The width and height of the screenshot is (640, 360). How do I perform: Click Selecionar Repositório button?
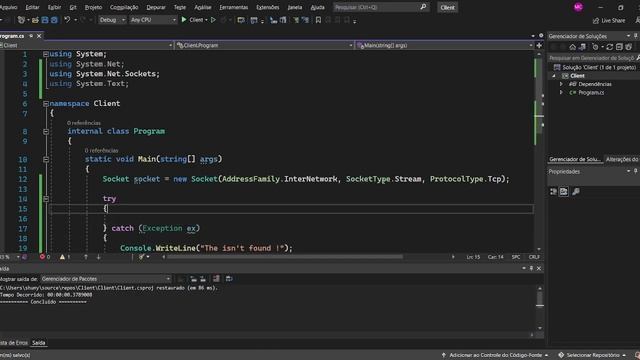(592, 355)
